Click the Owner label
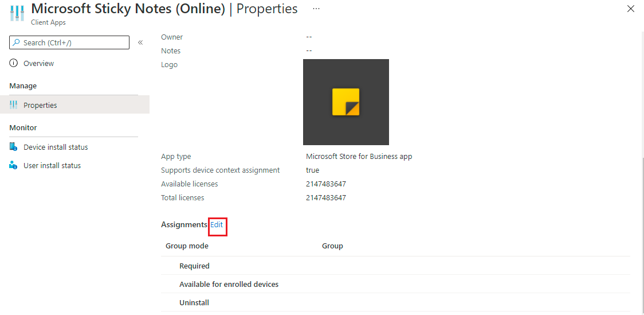The image size is (644, 315). click(172, 37)
